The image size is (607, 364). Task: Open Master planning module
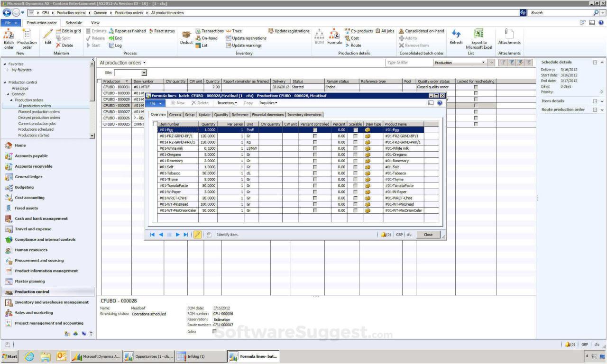point(30,281)
